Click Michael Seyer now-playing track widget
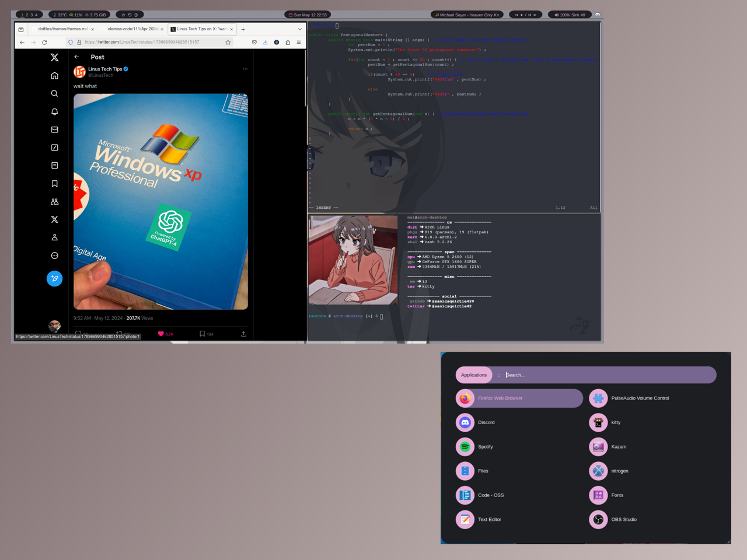This screenshot has height=560, width=747. pos(467,15)
